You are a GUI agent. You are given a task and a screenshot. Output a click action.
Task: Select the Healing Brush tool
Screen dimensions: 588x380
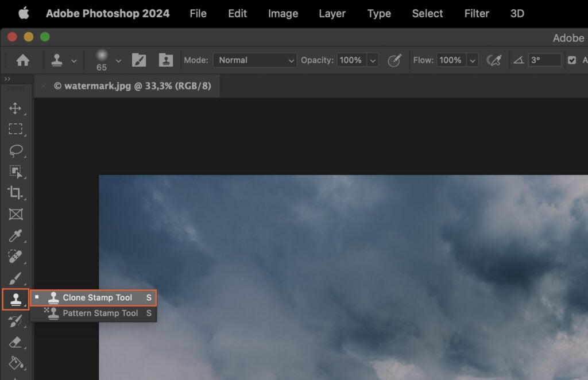[16, 257]
